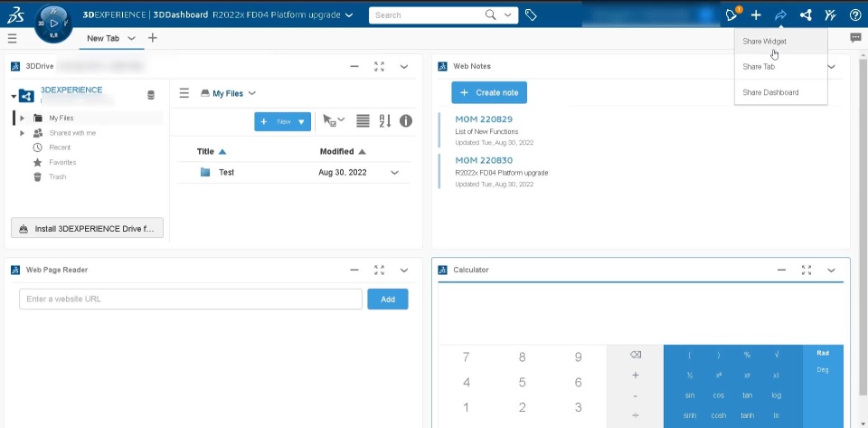Expand the Shared with me tree node
This screenshot has height=428, width=868.
pos(22,133)
